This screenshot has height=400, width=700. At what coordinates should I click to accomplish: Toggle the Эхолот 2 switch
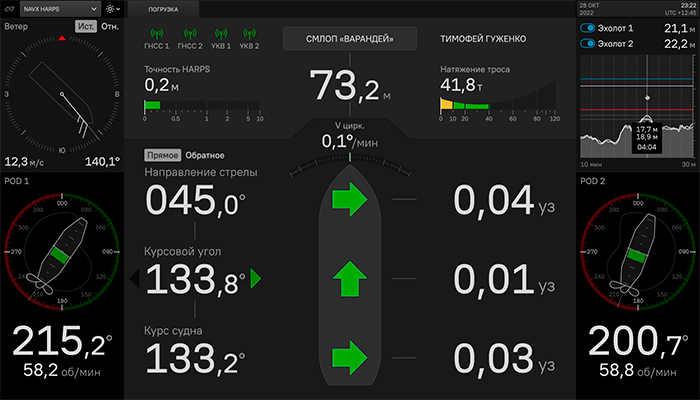tap(589, 44)
